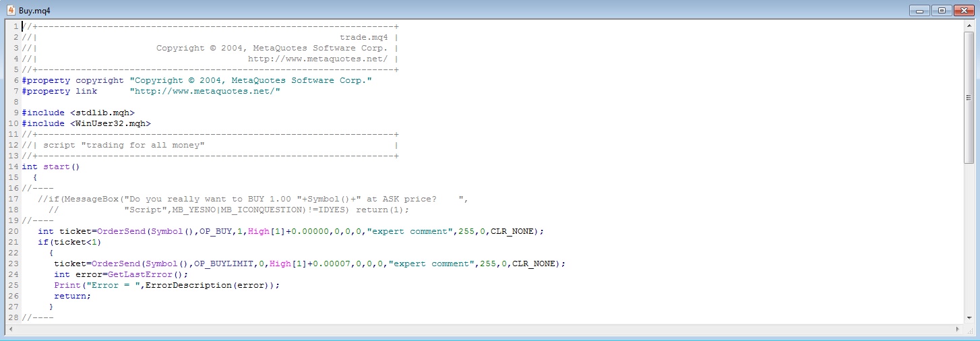Click the up arrow of the vertical scrollbar
The height and width of the screenshot is (341, 980).
coord(969,26)
